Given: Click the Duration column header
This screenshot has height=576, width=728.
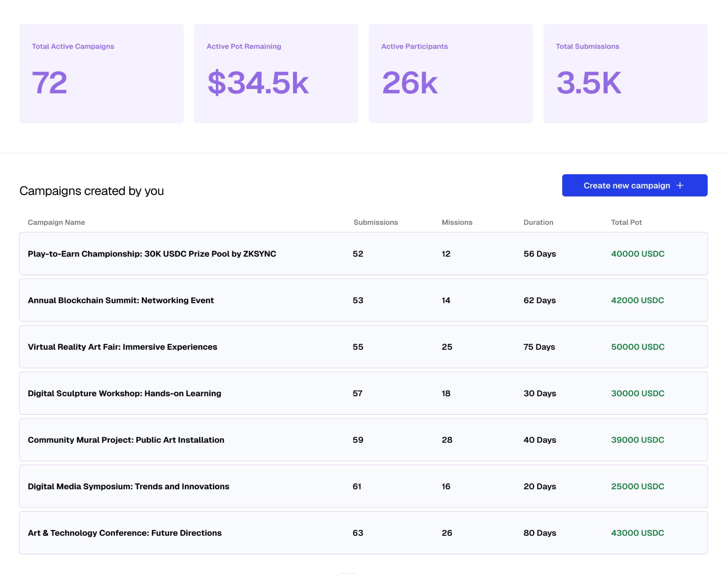Looking at the screenshot, I should [x=538, y=222].
